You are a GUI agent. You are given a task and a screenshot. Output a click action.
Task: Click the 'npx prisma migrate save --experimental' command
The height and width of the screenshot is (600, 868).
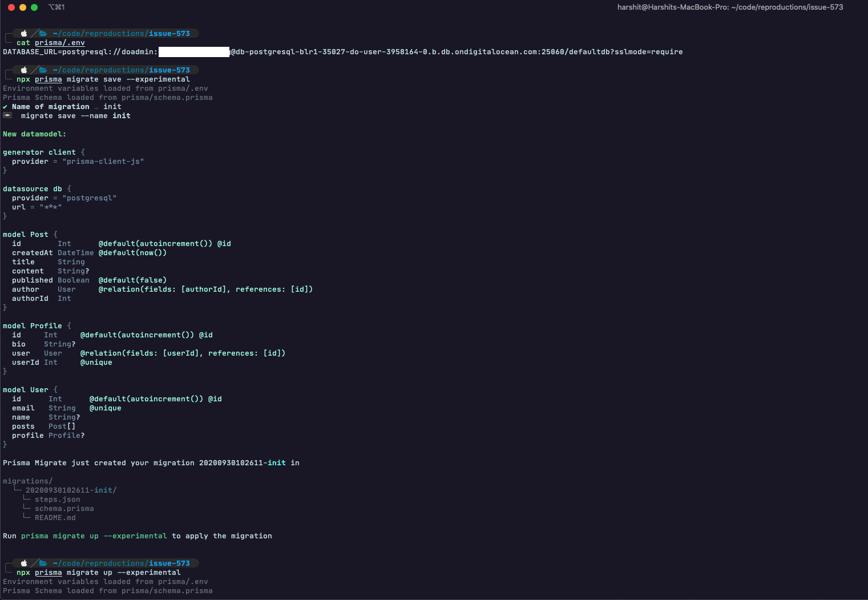[103, 79]
